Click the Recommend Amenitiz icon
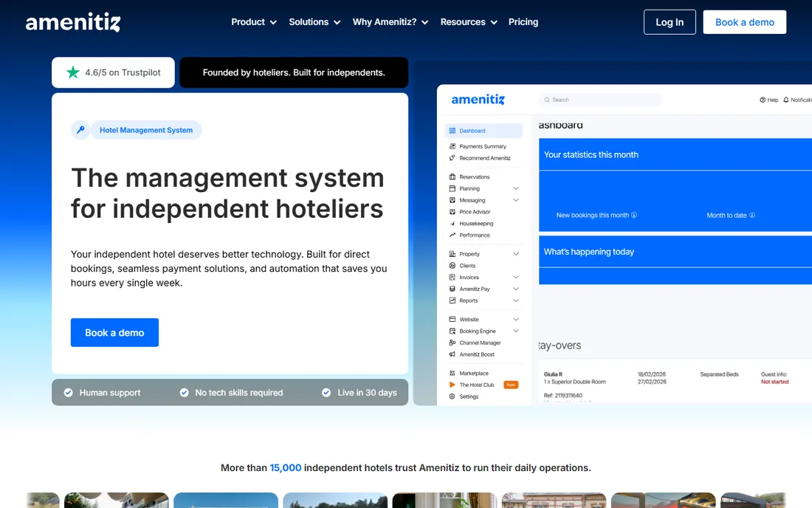812x508 pixels. point(452,158)
